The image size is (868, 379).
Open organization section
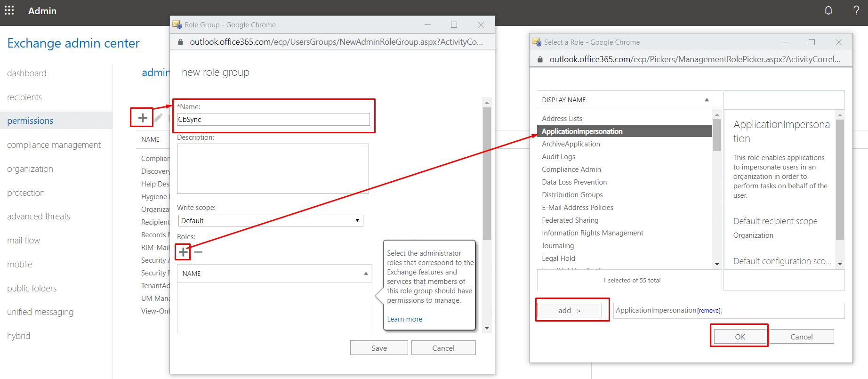click(30, 169)
